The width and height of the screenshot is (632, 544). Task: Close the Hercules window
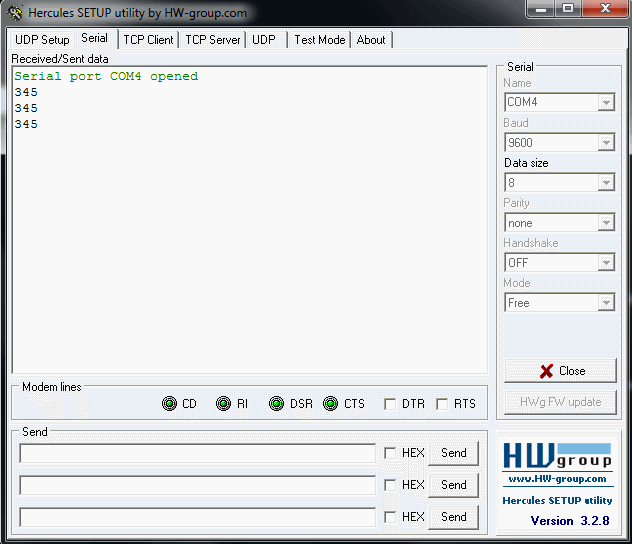[x=605, y=8]
